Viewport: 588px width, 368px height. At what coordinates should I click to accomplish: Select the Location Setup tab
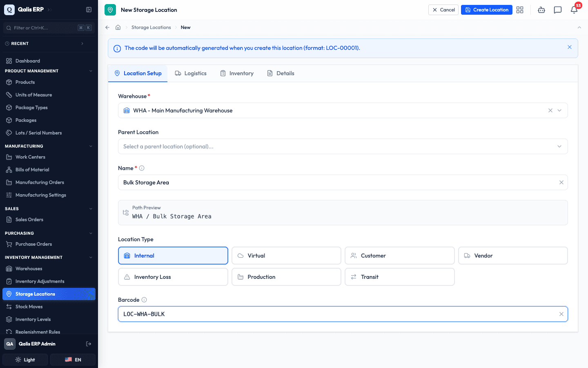click(x=138, y=73)
